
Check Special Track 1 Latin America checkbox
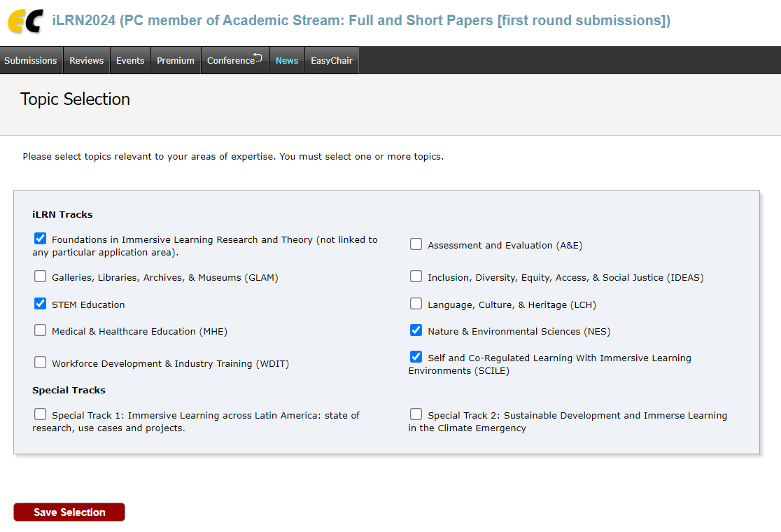41,414
